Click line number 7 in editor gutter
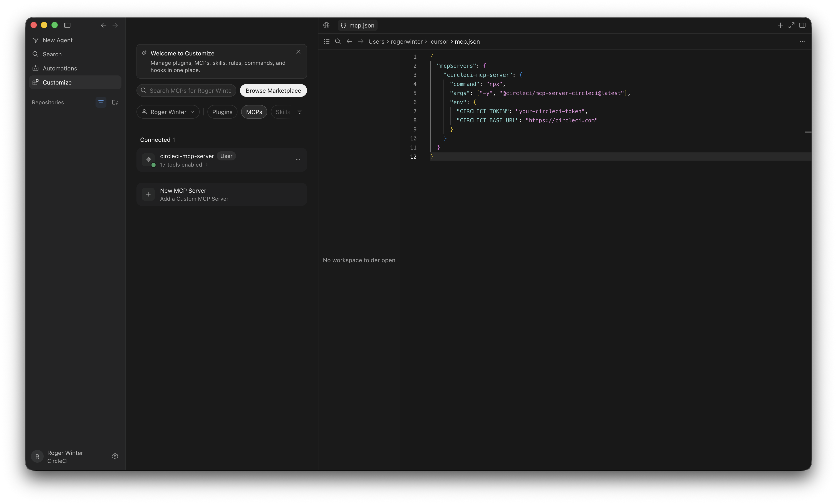Image resolution: width=837 pixels, height=504 pixels. (415, 111)
